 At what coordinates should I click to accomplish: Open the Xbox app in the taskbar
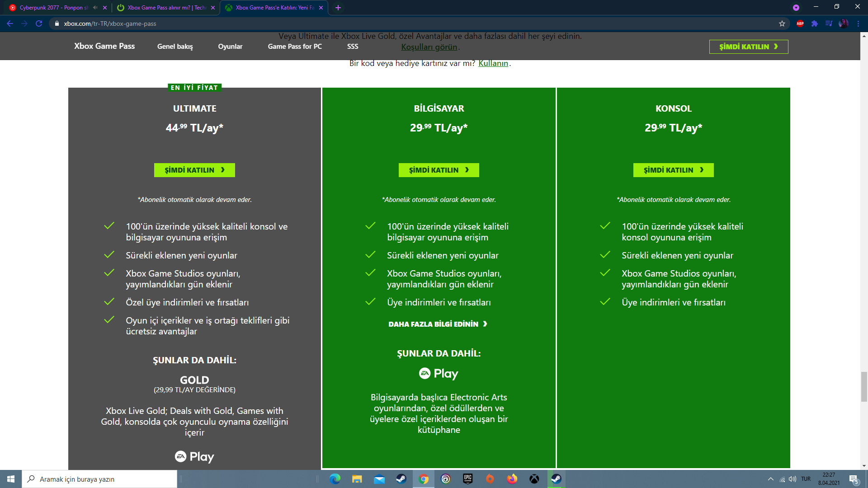point(534,479)
